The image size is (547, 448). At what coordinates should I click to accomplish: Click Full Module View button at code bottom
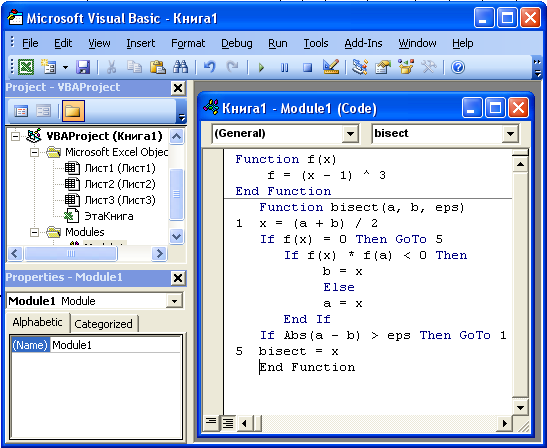coord(228,423)
